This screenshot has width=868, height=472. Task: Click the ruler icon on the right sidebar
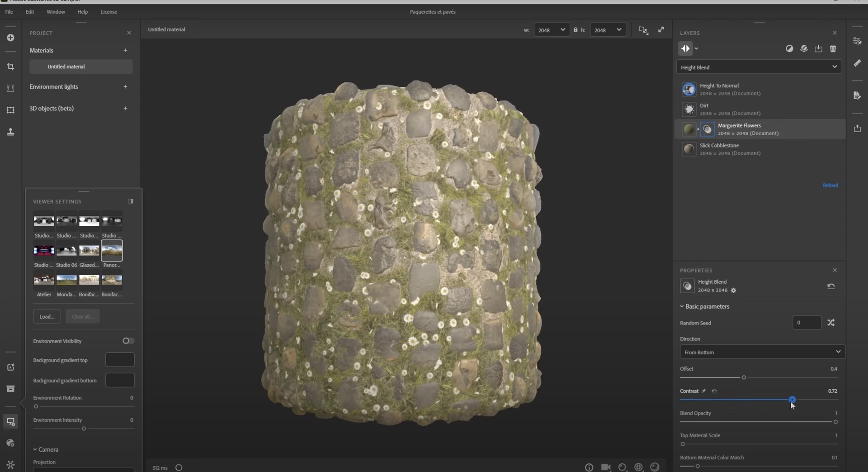click(858, 63)
